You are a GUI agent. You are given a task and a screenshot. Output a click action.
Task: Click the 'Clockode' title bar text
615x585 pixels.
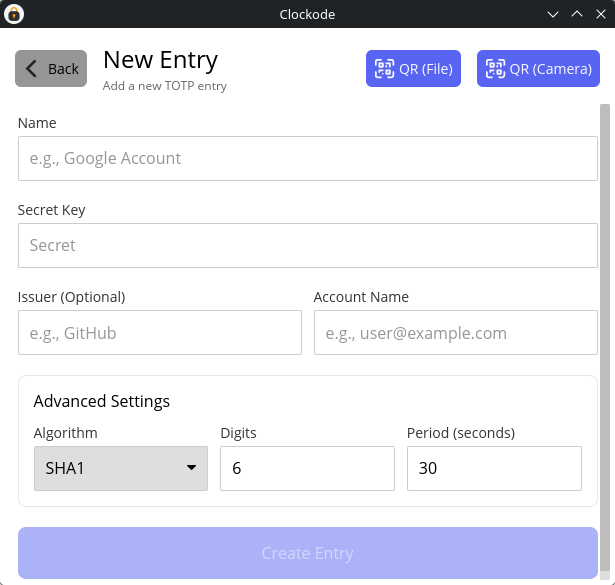(x=308, y=15)
